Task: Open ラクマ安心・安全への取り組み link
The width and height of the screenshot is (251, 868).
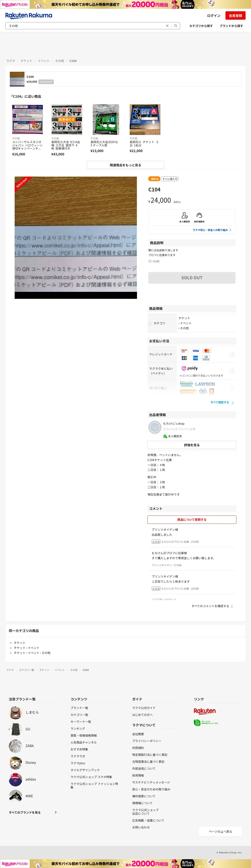Action: (x=212, y=230)
